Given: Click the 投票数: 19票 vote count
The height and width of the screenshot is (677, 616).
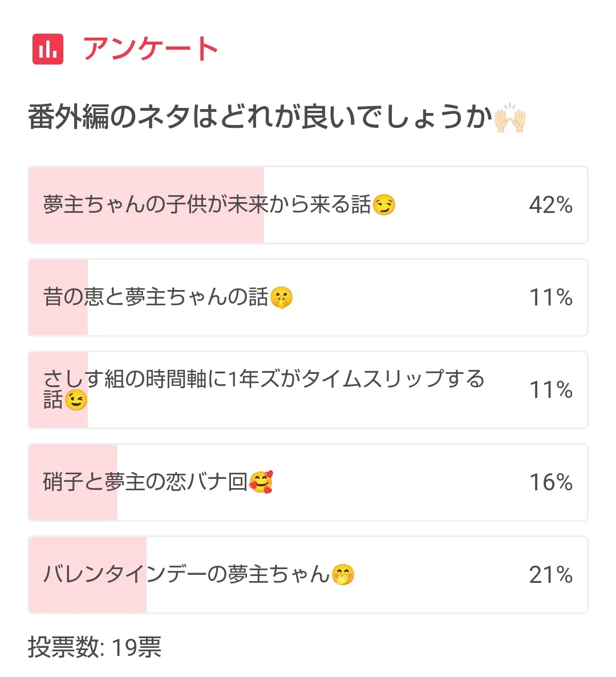Looking at the screenshot, I should point(95,648).
